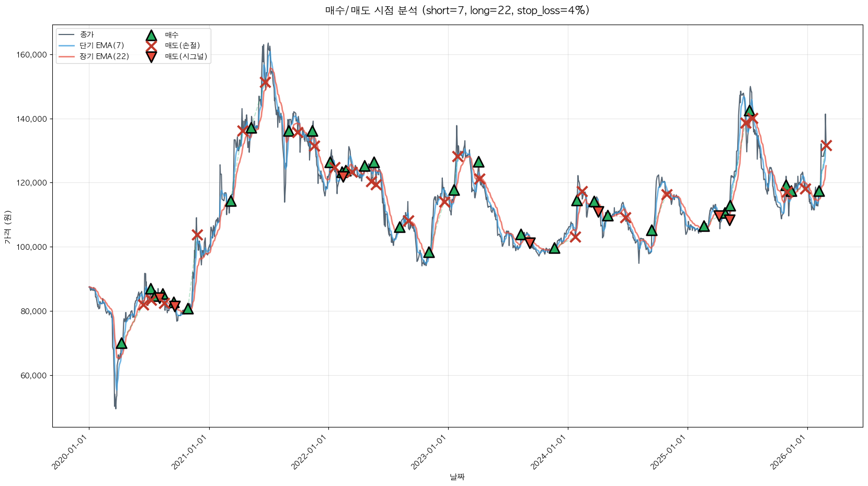Image resolution: width=868 pixels, height=486 pixels.
Task: Click the 2023-01-01 x-axis tick label
Action: point(429,453)
